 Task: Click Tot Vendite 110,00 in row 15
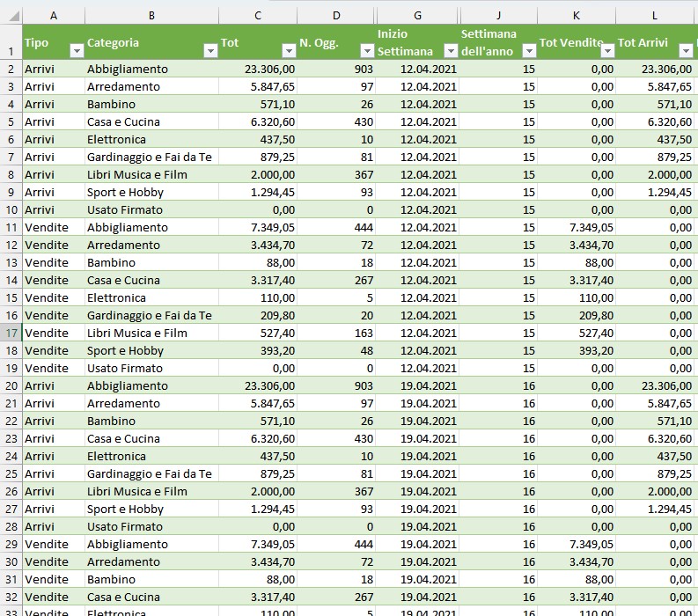point(577,297)
